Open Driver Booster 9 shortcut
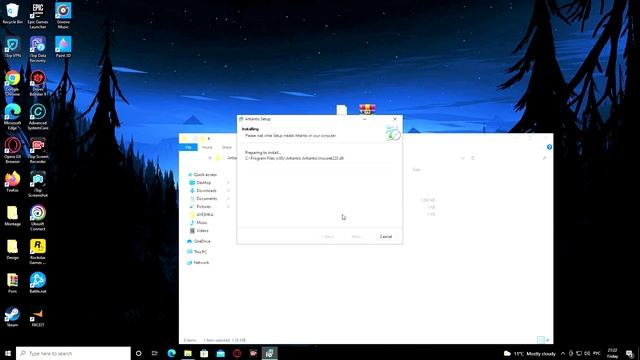Viewport: 640px width, 360px height. click(x=38, y=83)
